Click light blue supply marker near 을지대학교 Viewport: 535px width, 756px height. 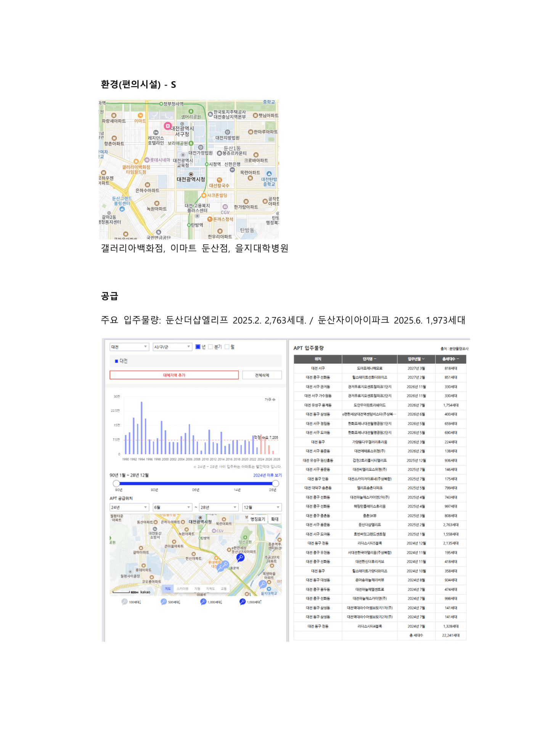tap(262, 584)
